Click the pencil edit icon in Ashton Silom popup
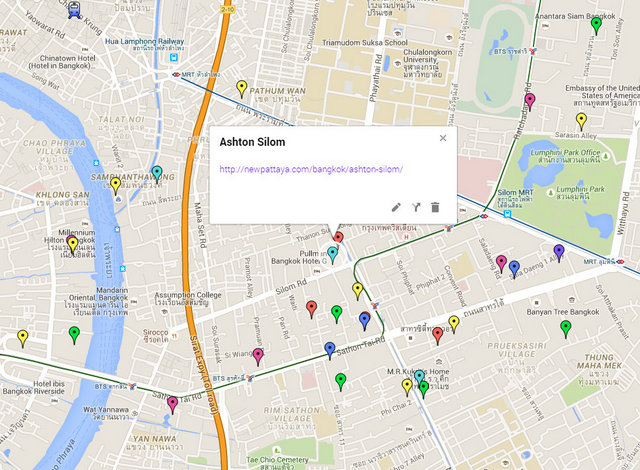 click(396, 207)
